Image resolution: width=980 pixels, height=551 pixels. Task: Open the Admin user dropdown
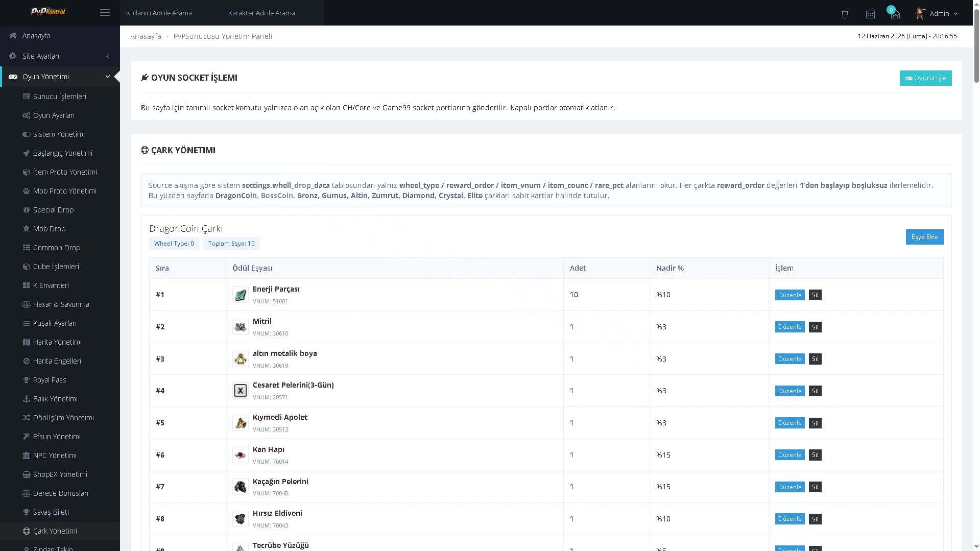[937, 13]
